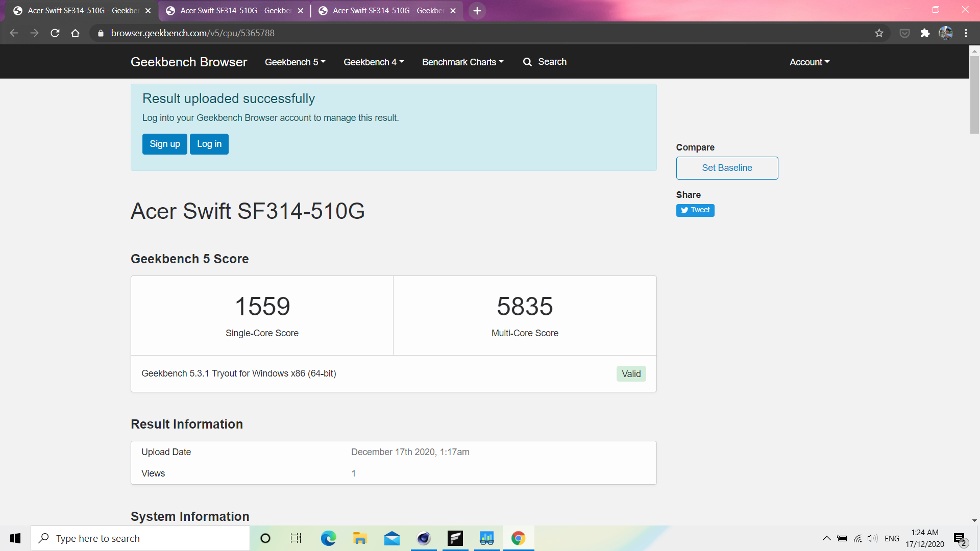Open Geekbench app icon on taskbar
This screenshot has height=551, width=980.
pos(487,538)
